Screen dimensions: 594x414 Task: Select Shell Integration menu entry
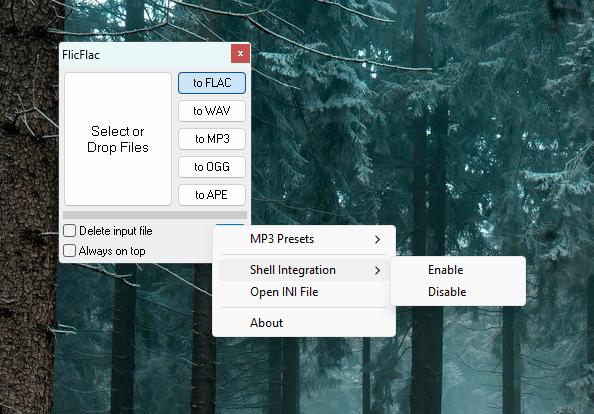tap(304, 270)
